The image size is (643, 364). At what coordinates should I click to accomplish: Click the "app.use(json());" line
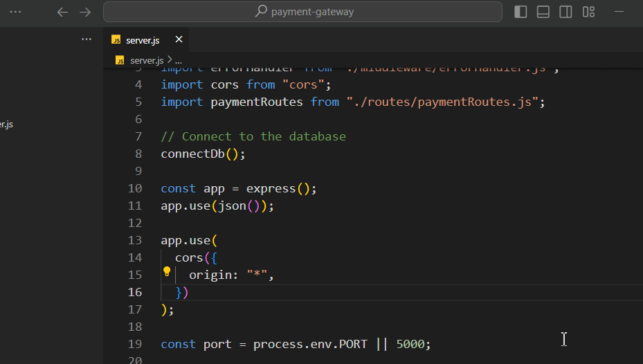tap(217, 206)
